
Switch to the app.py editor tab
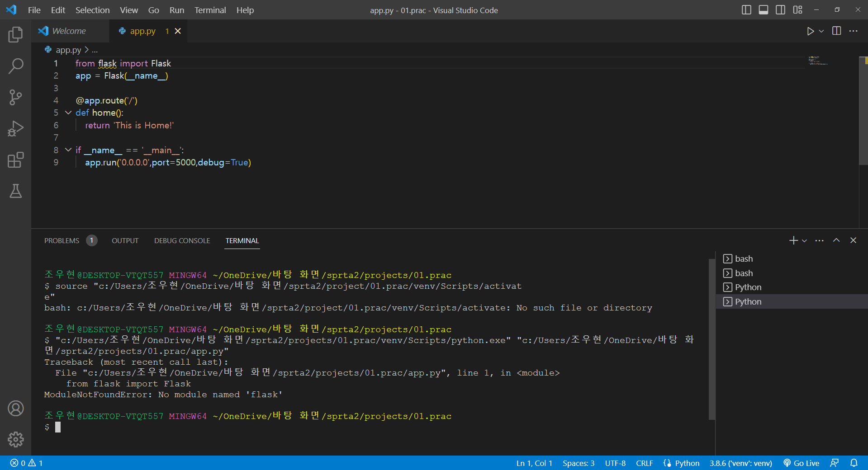(143, 31)
